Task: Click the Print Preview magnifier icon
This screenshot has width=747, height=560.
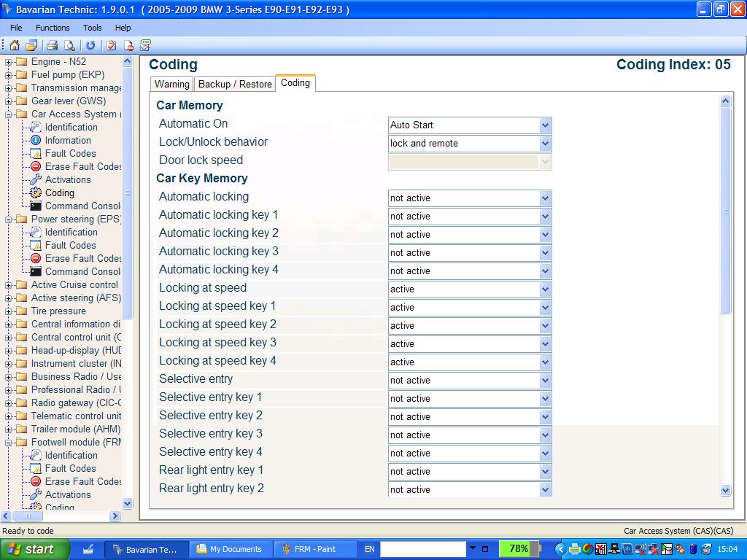Action: tap(69, 45)
